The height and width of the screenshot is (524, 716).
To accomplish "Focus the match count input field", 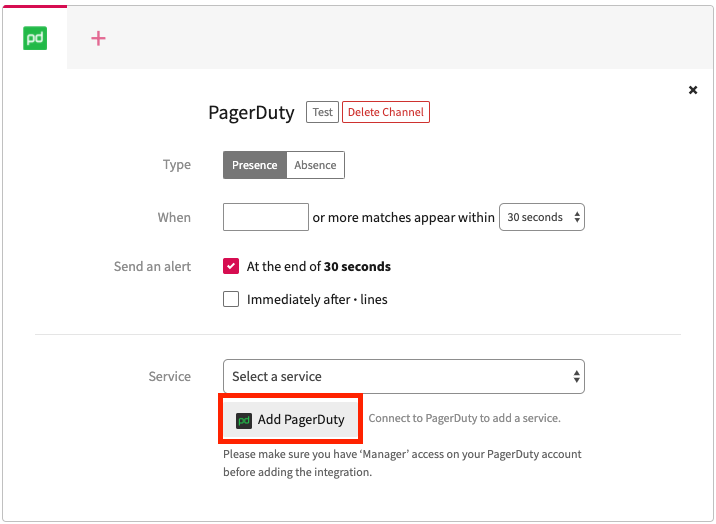I will click(266, 217).
